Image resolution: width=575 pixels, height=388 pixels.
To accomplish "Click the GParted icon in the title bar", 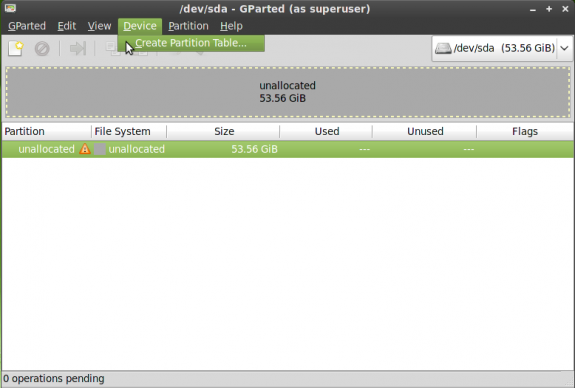I will (x=10, y=8).
